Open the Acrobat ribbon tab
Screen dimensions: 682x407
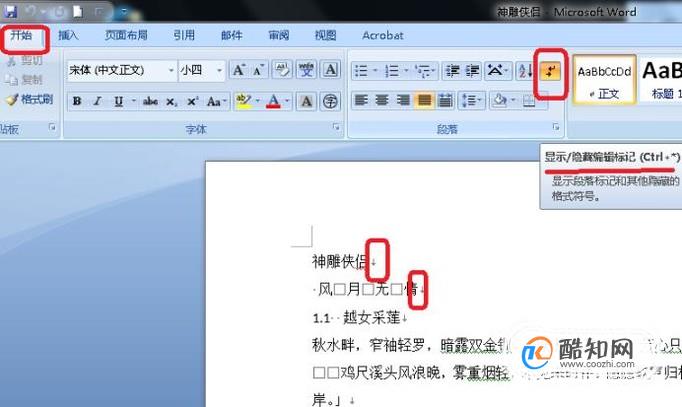(383, 35)
